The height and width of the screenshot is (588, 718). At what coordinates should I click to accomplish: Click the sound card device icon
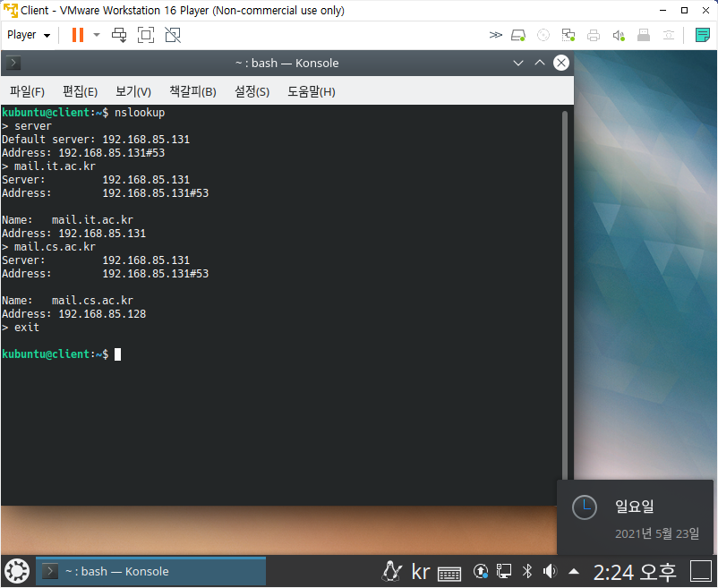tap(619, 35)
